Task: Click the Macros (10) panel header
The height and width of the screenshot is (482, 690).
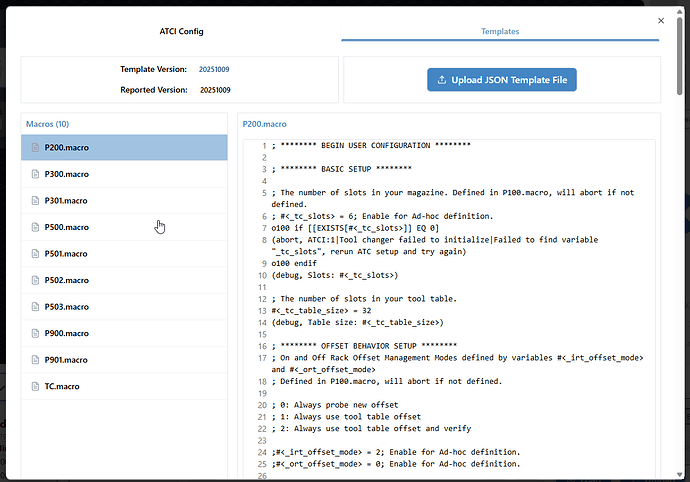Action: click(48, 124)
